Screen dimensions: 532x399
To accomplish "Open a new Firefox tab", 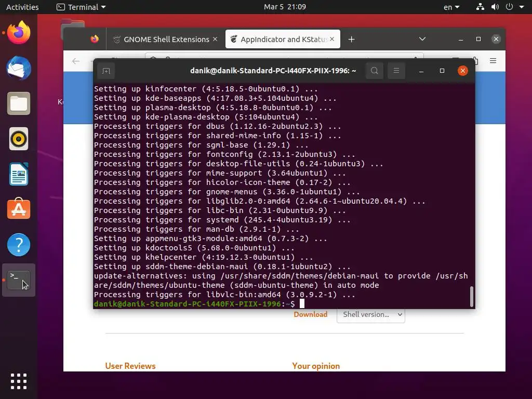I will pos(352,39).
